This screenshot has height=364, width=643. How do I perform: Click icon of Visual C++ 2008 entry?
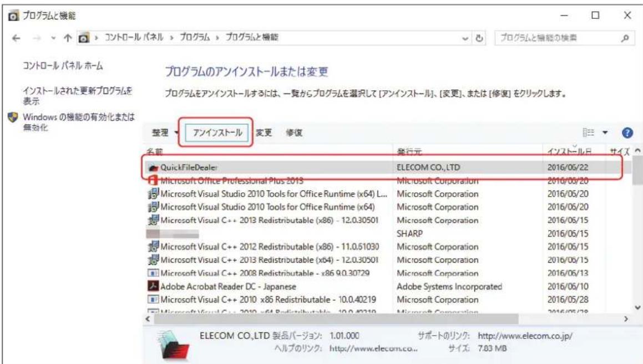tap(153, 273)
